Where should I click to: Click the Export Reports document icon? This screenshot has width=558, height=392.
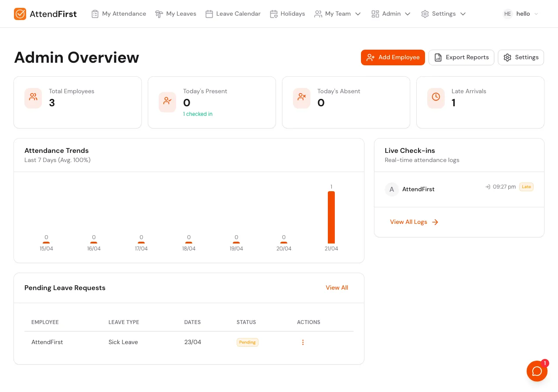pyautogui.click(x=438, y=57)
